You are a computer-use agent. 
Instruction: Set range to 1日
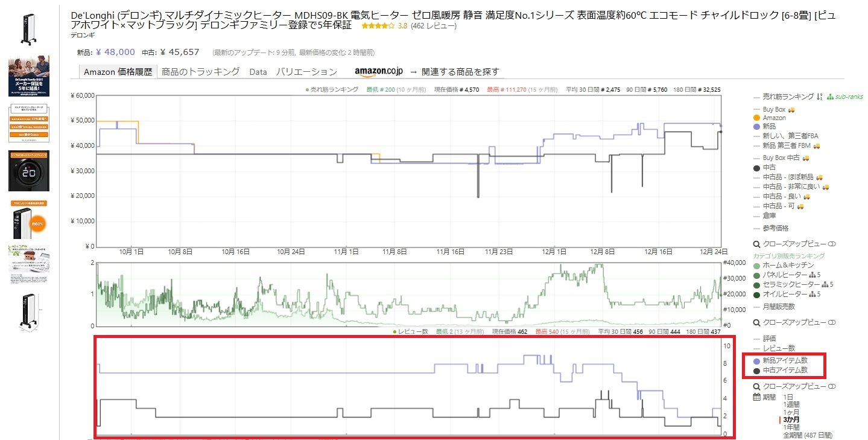pyautogui.click(x=788, y=397)
